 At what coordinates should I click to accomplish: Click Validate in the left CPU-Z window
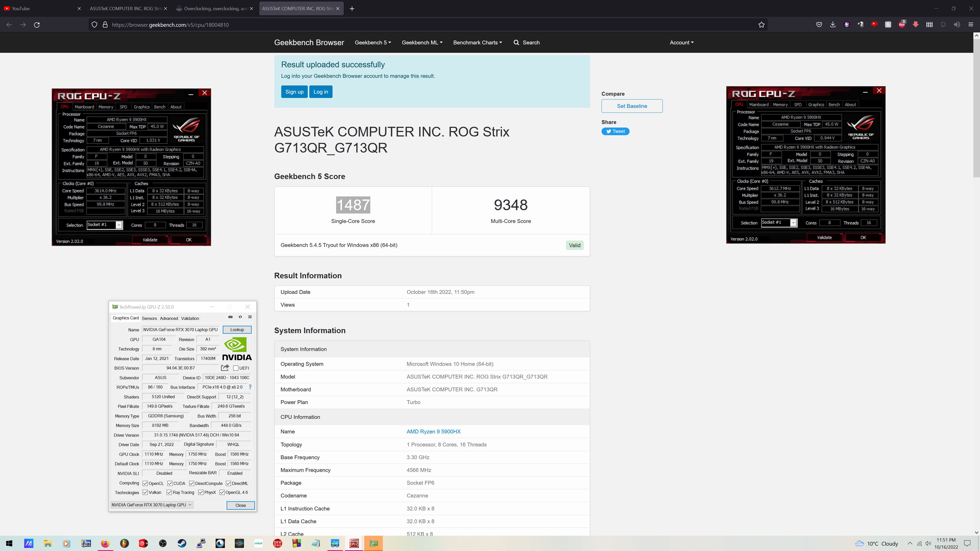(150, 240)
